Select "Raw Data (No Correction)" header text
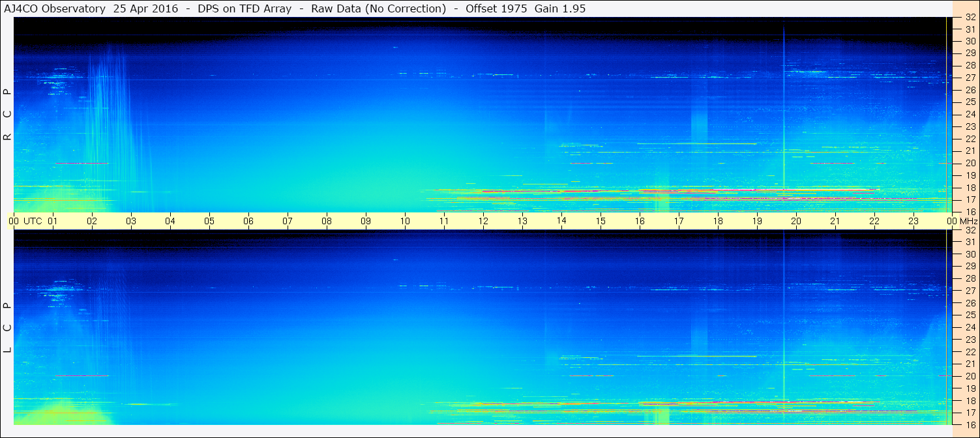Image resolution: width=980 pixels, height=438 pixels. [379, 8]
